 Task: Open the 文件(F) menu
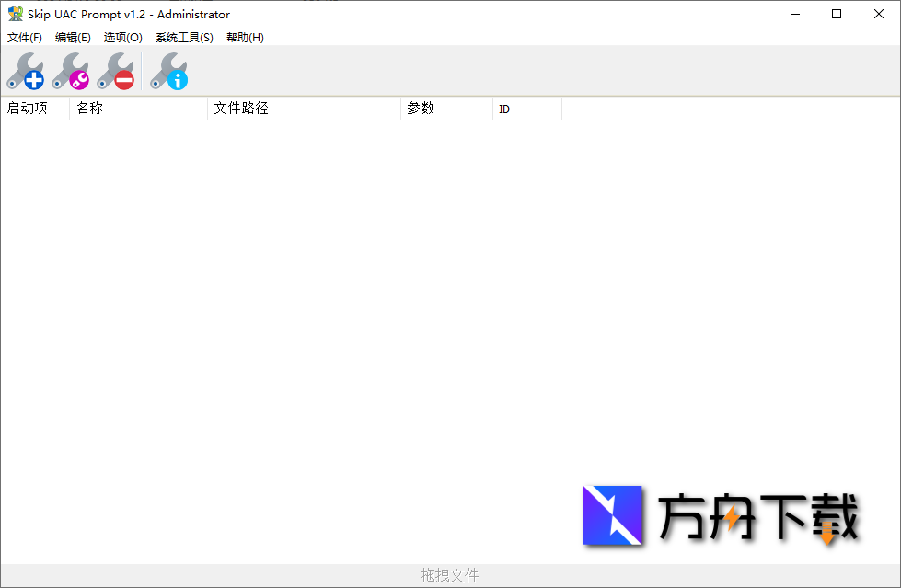(25, 38)
